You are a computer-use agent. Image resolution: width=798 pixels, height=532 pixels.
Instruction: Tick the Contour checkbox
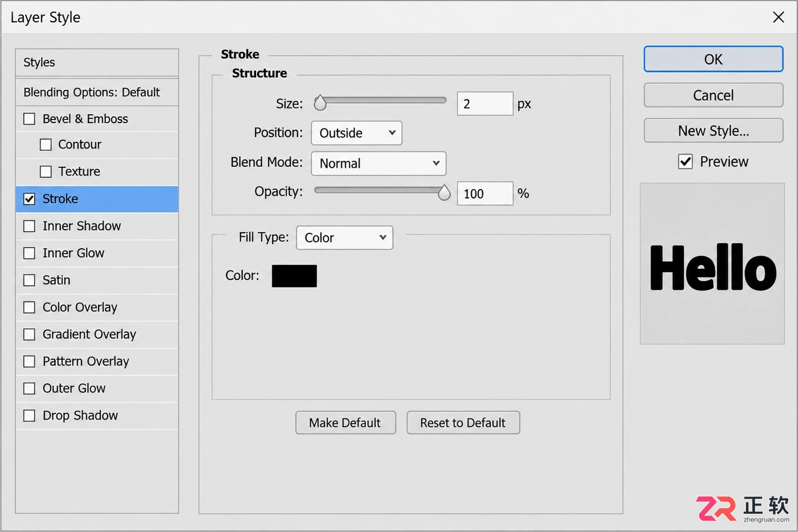[x=46, y=145]
